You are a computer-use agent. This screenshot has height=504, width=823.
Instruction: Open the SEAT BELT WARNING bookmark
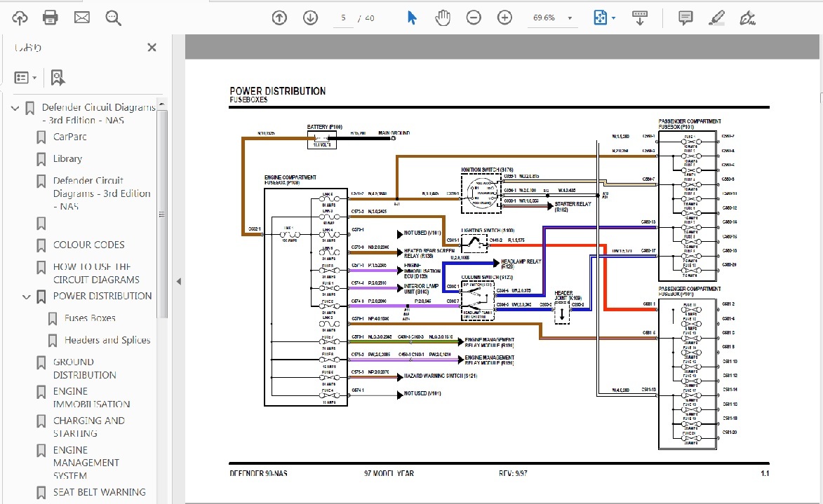click(x=99, y=492)
